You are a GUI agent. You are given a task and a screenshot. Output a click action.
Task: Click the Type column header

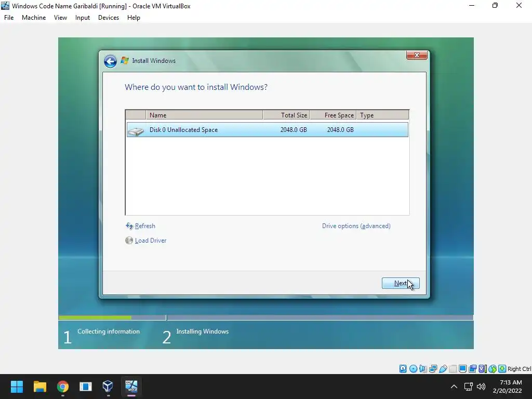(x=383, y=115)
